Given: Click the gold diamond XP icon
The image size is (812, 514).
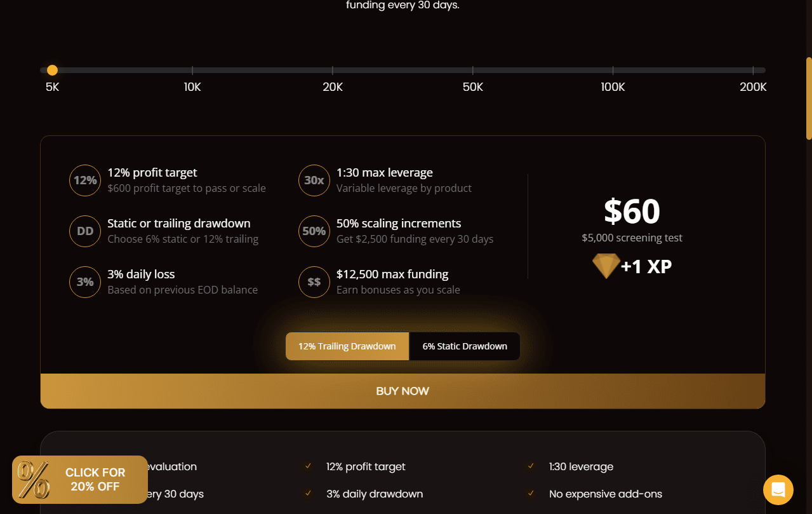Looking at the screenshot, I should click(606, 266).
